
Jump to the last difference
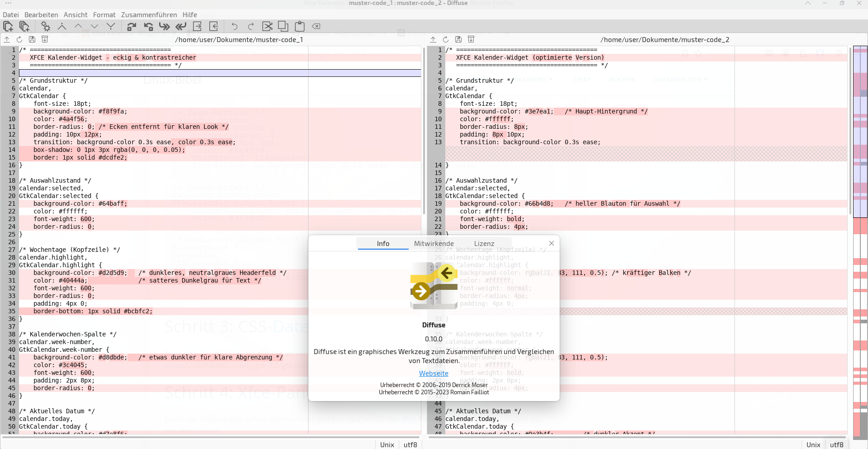(x=111, y=26)
